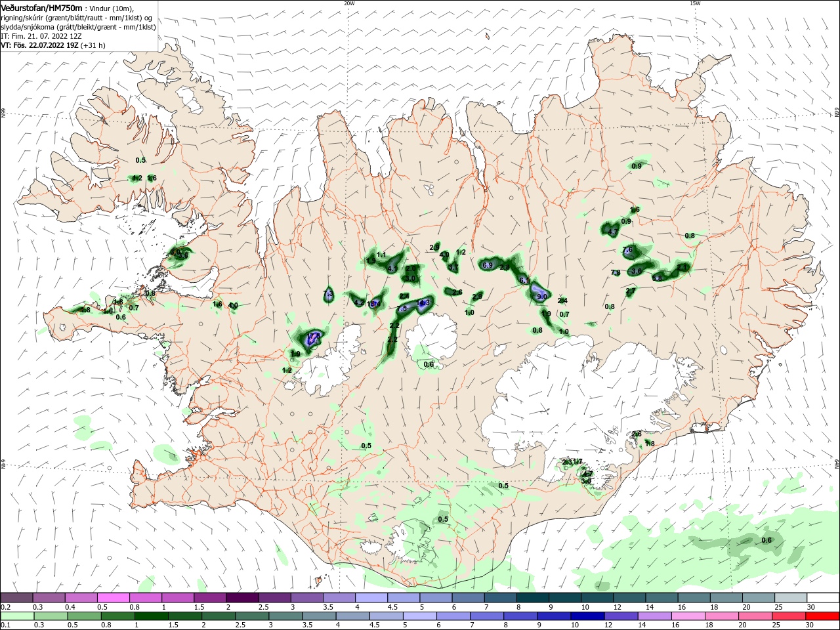Pick the 12–14 swatch in the upper scale
The height and width of the screenshot is (630, 840).
click(x=630, y=598)
